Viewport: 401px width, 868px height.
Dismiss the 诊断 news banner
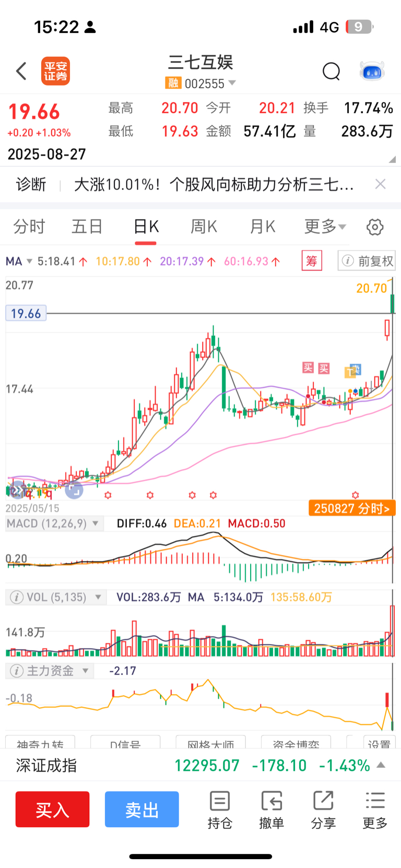381,184
